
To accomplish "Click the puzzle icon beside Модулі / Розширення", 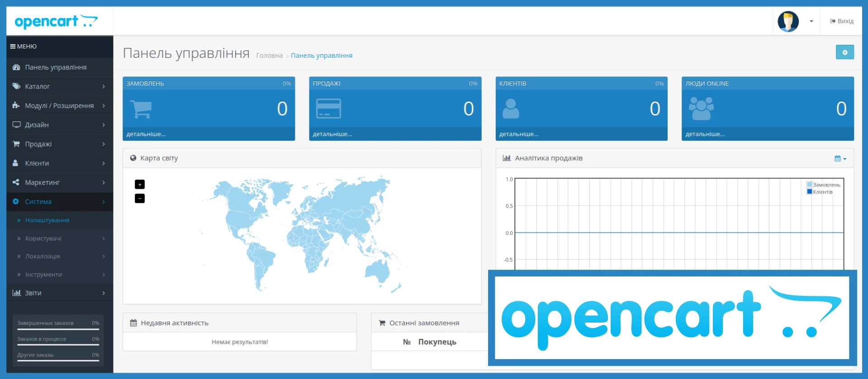I will coord(16,105).
